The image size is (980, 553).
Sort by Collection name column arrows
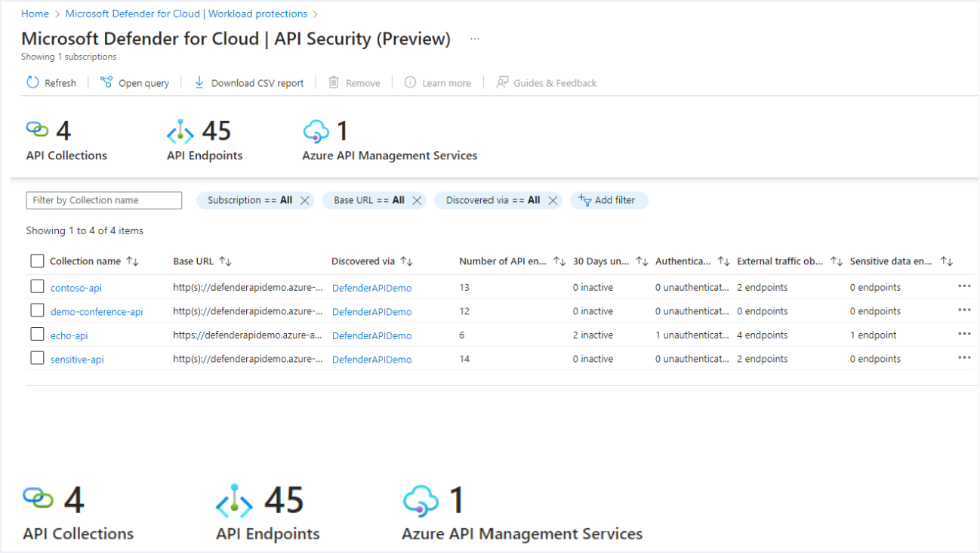click(133, 261)
